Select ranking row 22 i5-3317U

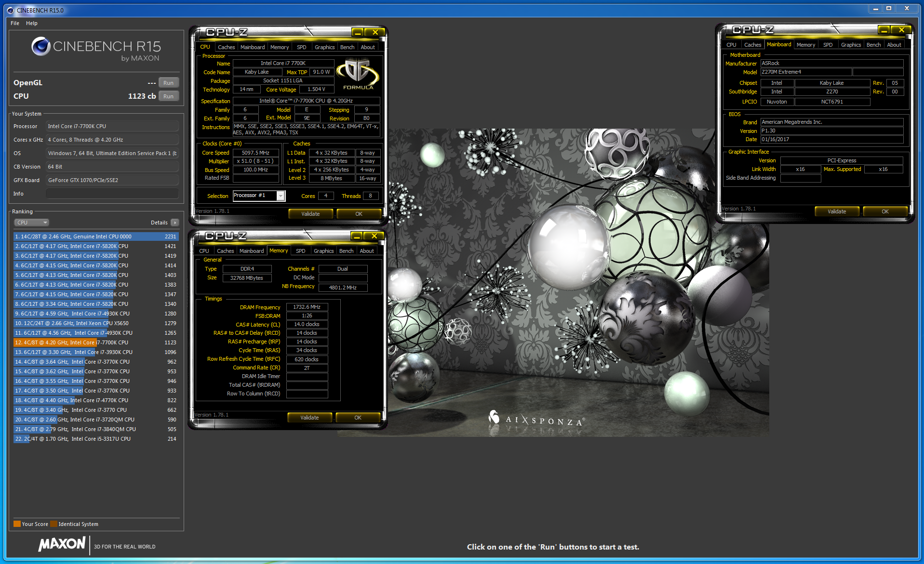tap(96, 439)
